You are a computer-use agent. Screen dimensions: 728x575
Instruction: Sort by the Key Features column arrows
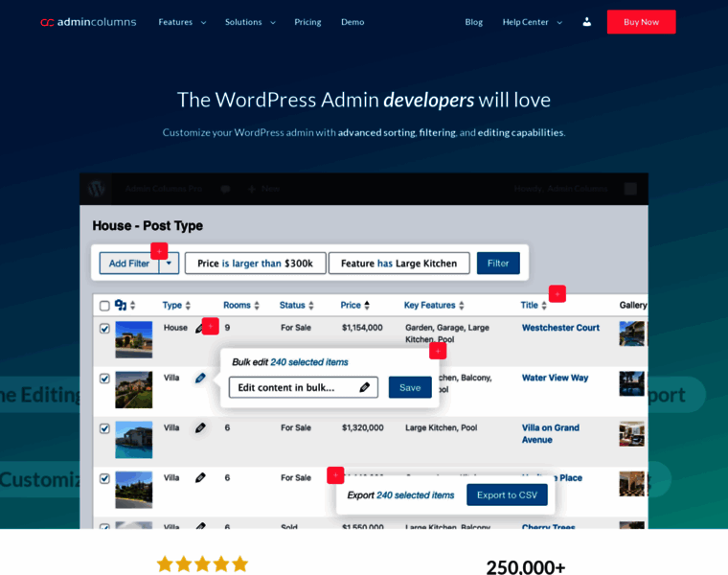462,305
